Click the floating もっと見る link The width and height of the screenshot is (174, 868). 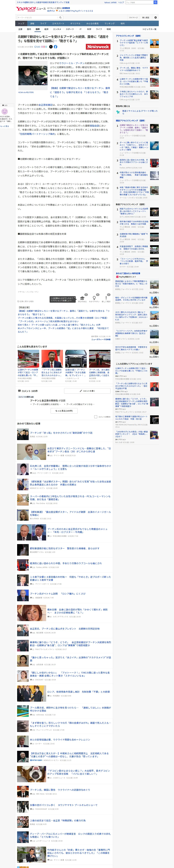5,126
